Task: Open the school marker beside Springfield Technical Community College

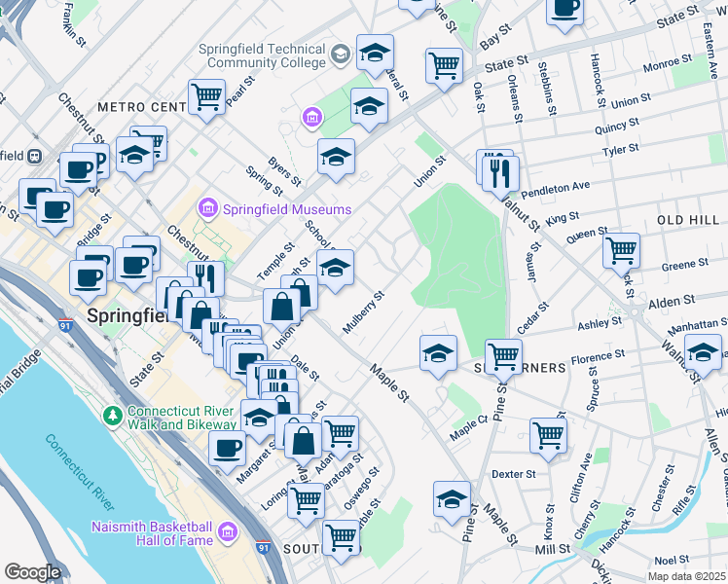Action: [375, 53]
